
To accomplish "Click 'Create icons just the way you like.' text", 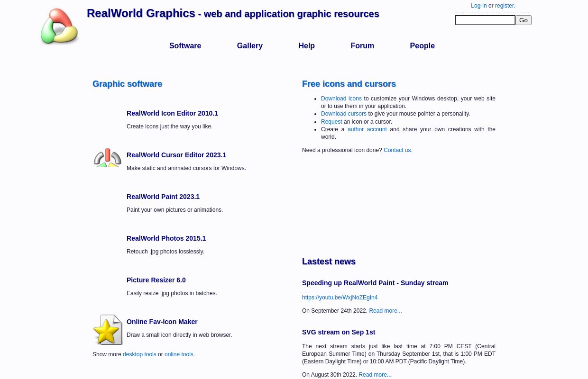I will [x=169, y=126].
